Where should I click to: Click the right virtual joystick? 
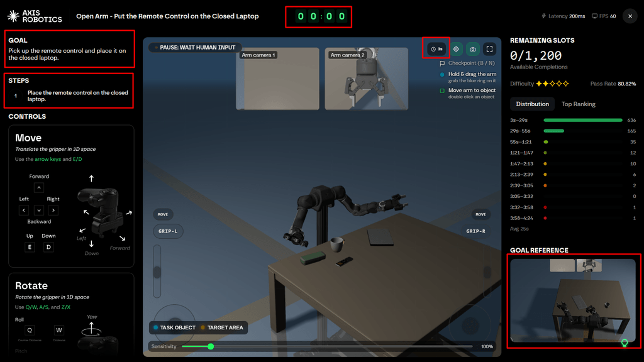pyautogui.click(x=470, y=325)
